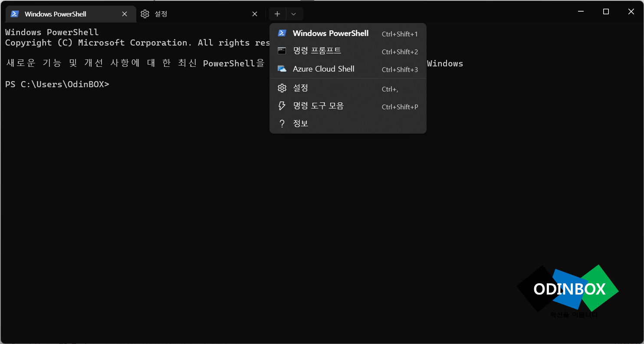The height and width of the screenshot is (344, 644).
Task: Click the Ctrl+Shift+2 shortcut label
Action: coord(400,52)
